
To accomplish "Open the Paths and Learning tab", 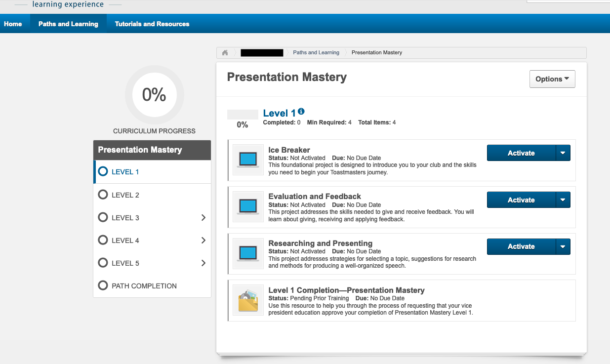I will tap(68, 24).
